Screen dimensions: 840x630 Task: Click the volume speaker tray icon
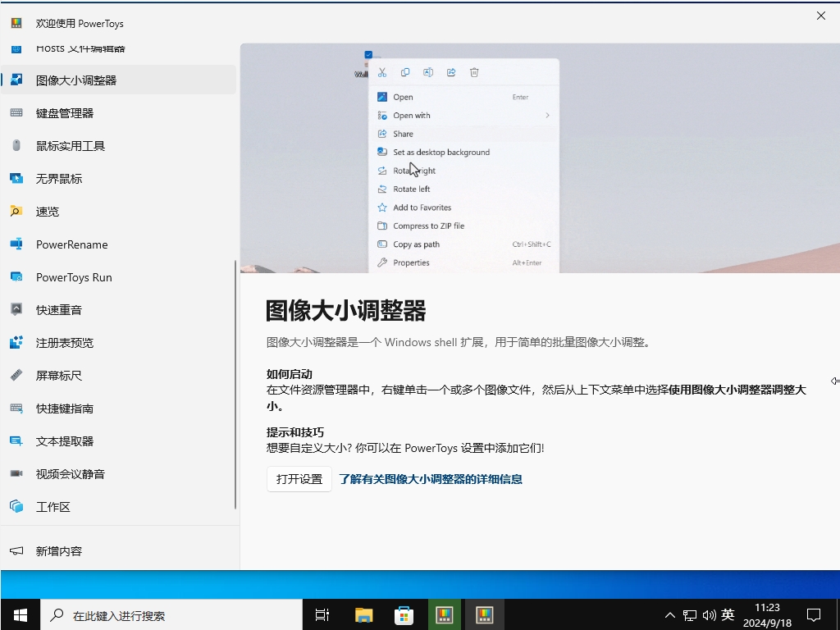710,615
